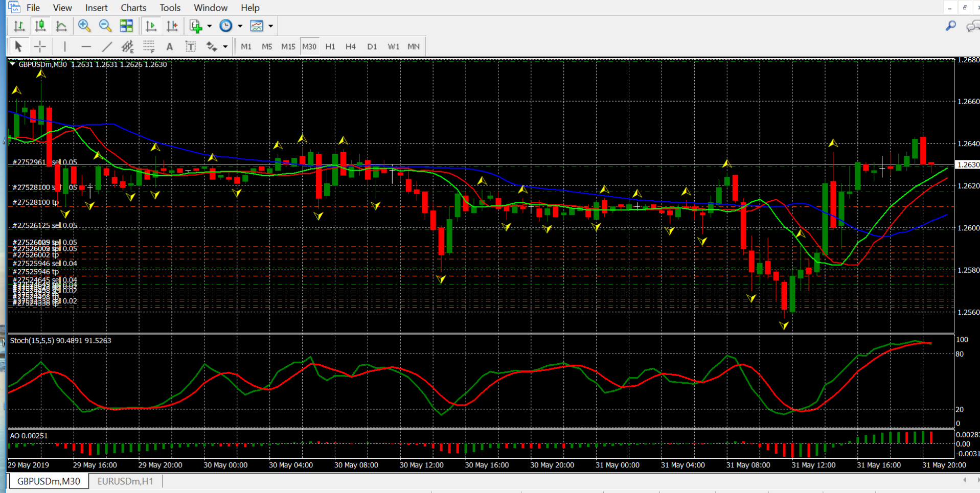This screenshot has height=493, width=980.
Task: Select the GBPUSDm,M30 chart tab
Action: pos(49,481)
